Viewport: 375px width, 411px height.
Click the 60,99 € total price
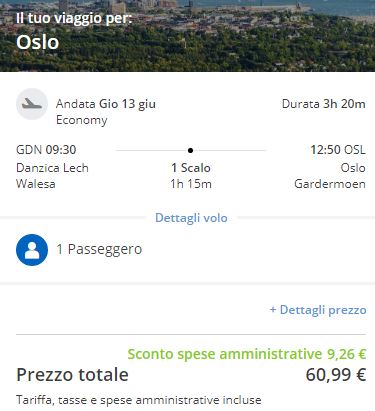pos(336,375)
